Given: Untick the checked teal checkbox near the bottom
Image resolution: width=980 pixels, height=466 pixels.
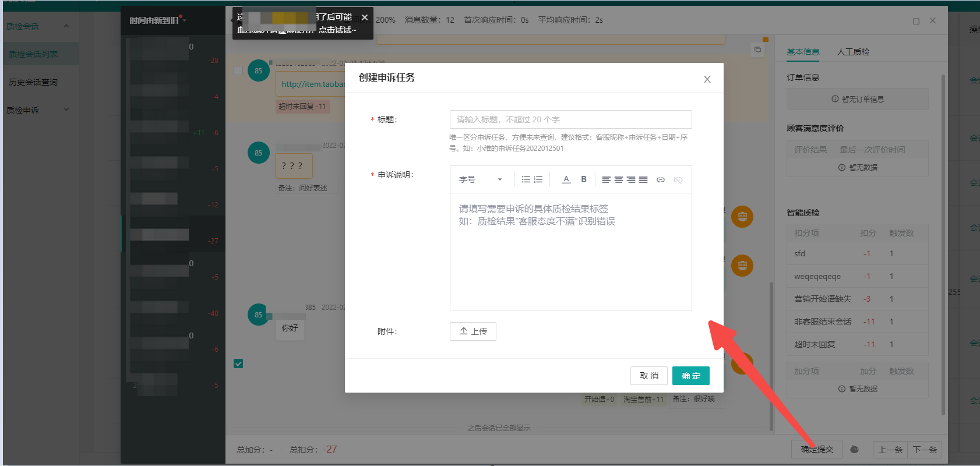Looking at the screenshot, I should (238, 363).
